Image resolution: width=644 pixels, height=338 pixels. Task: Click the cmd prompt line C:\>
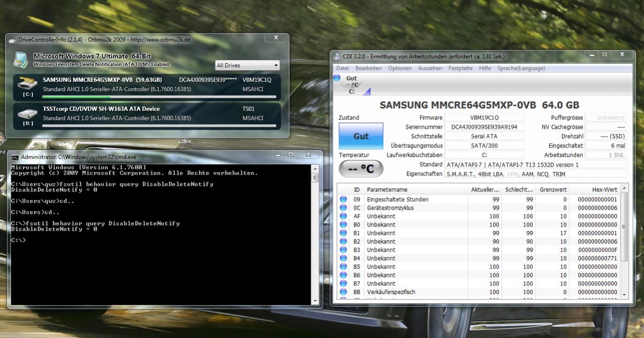tap(19, 240)
